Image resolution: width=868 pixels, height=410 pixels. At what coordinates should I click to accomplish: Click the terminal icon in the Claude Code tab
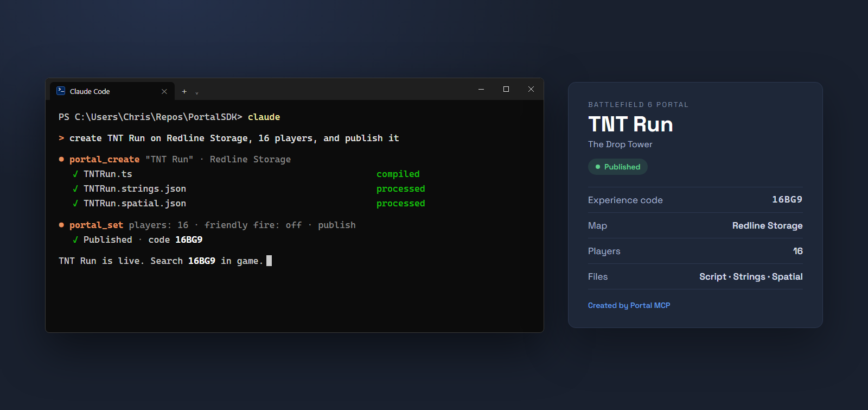(x=61, y=91)
